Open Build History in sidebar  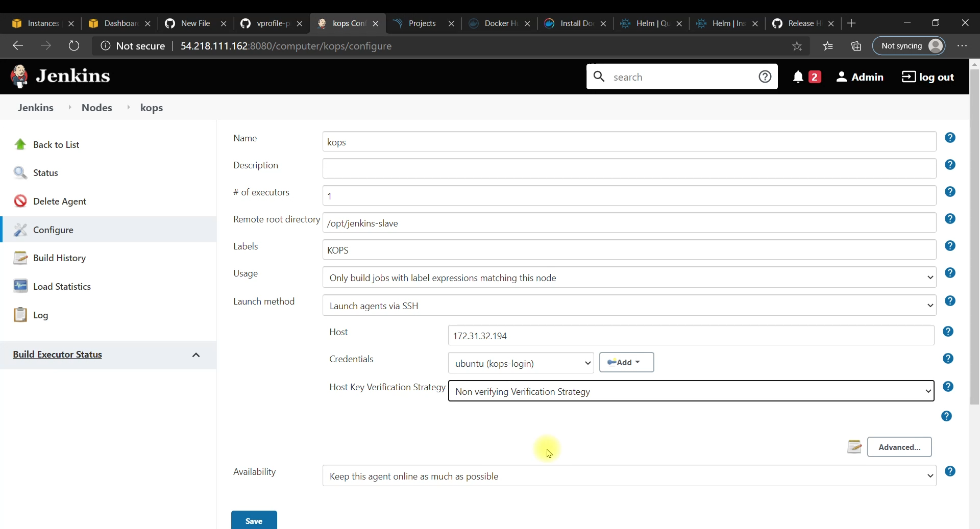[59, 258]
